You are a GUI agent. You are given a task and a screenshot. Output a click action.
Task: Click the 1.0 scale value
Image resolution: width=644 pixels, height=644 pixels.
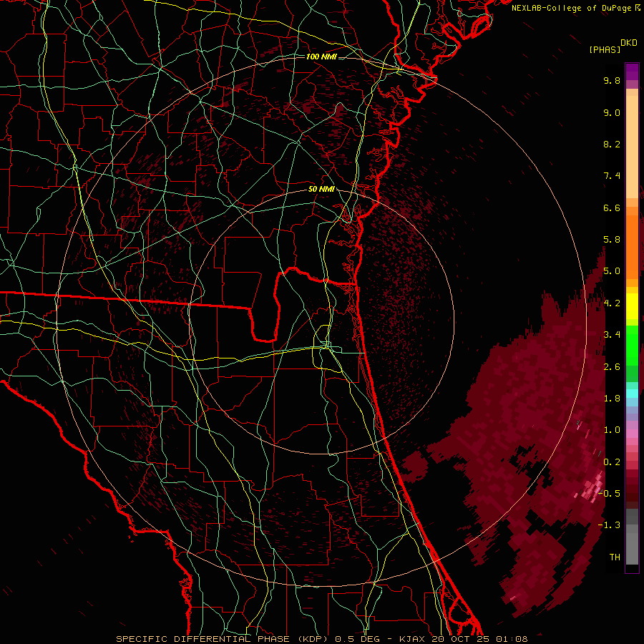[x=612, y=430]
